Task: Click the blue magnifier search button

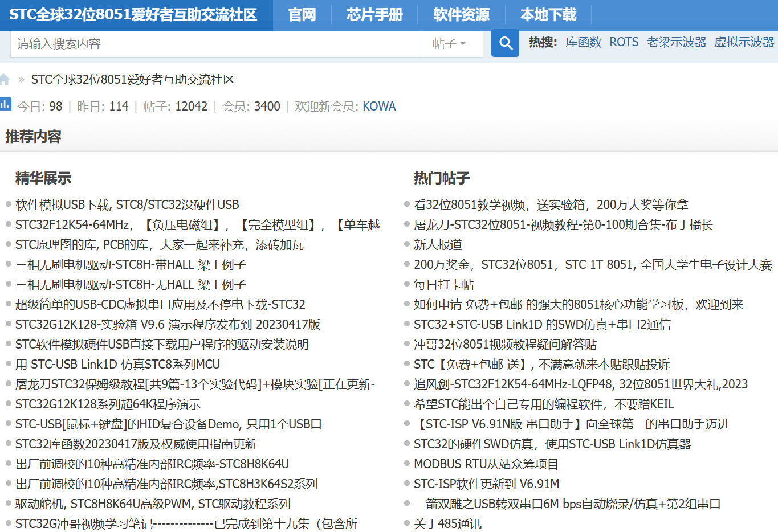Action: point(505,43)
